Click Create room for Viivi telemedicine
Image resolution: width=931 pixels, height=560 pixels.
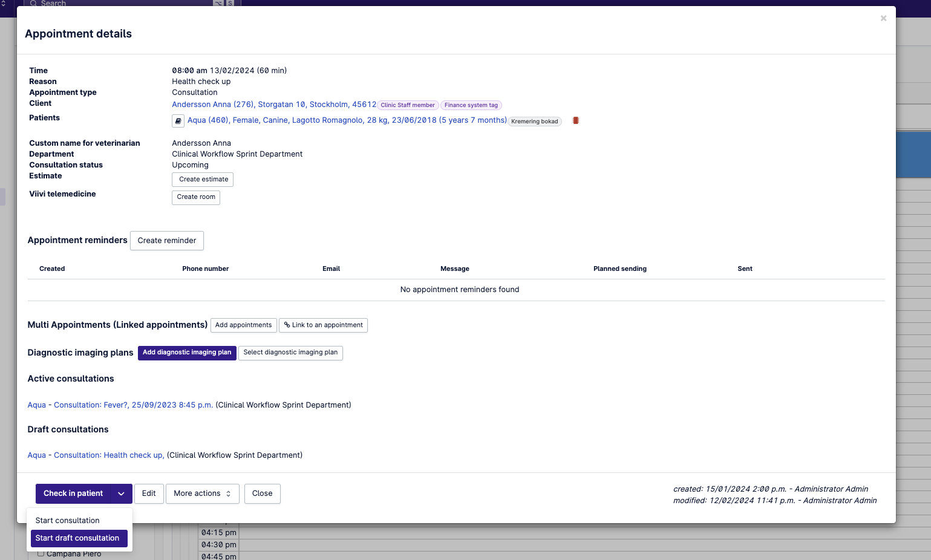point(195,197)
